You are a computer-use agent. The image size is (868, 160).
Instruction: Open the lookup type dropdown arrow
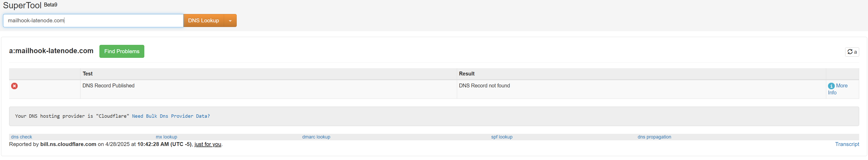[230, 20]
